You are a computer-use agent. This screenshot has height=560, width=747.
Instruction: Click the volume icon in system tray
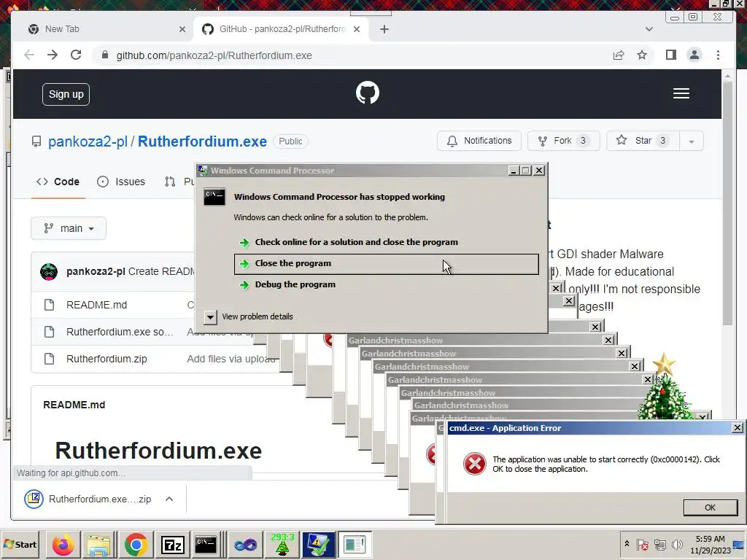pos(676,544)
